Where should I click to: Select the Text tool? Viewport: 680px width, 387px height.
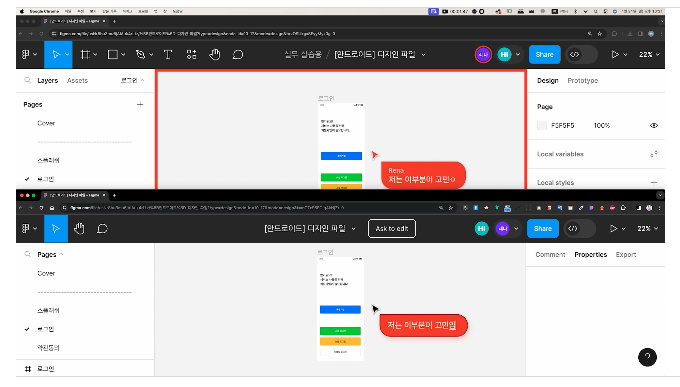pos(168,55)
